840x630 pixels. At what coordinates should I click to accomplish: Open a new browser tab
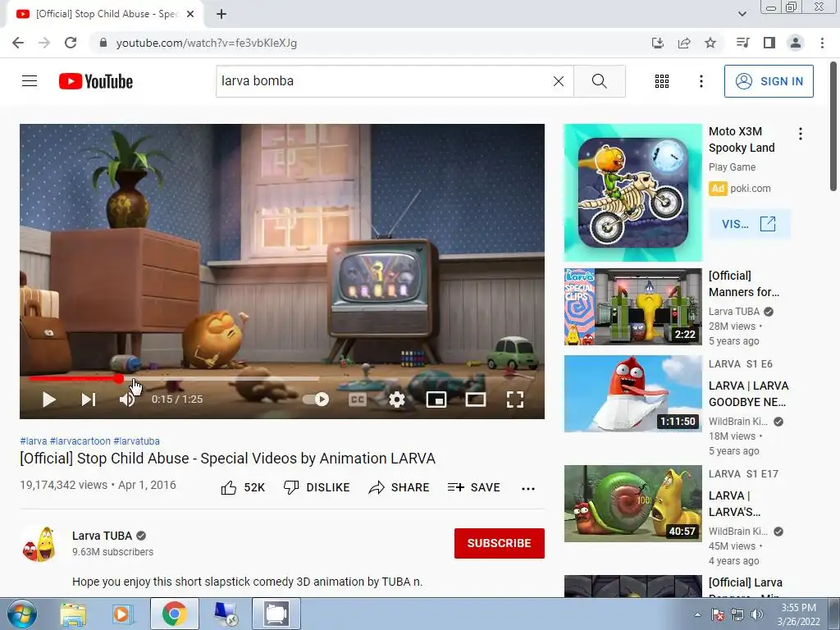(221, 14)
